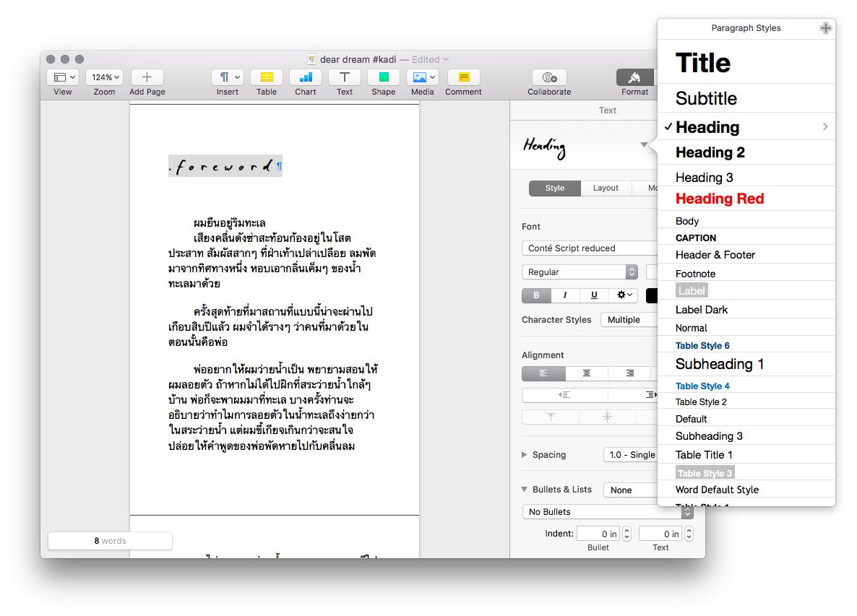The height and width of the screenshot is (616, 857).
Task: Switch to the Layout tab
Action: click(x=606, y=188)
